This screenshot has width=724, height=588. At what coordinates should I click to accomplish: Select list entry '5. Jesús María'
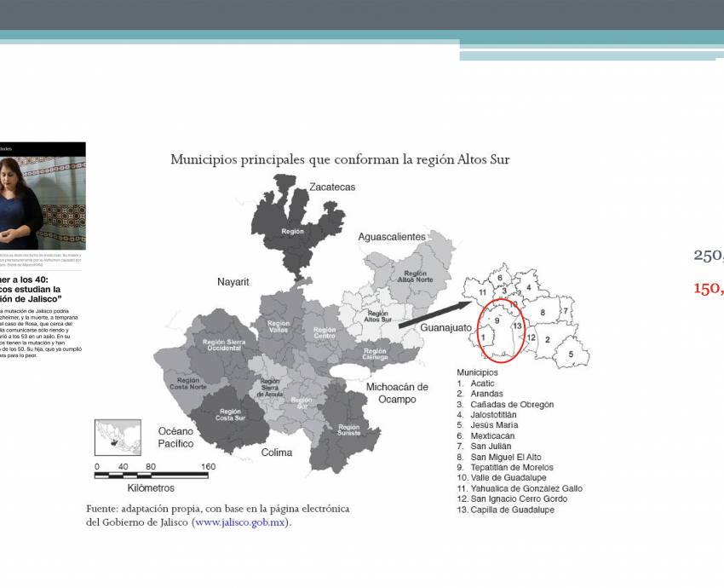tap(487, 425)
